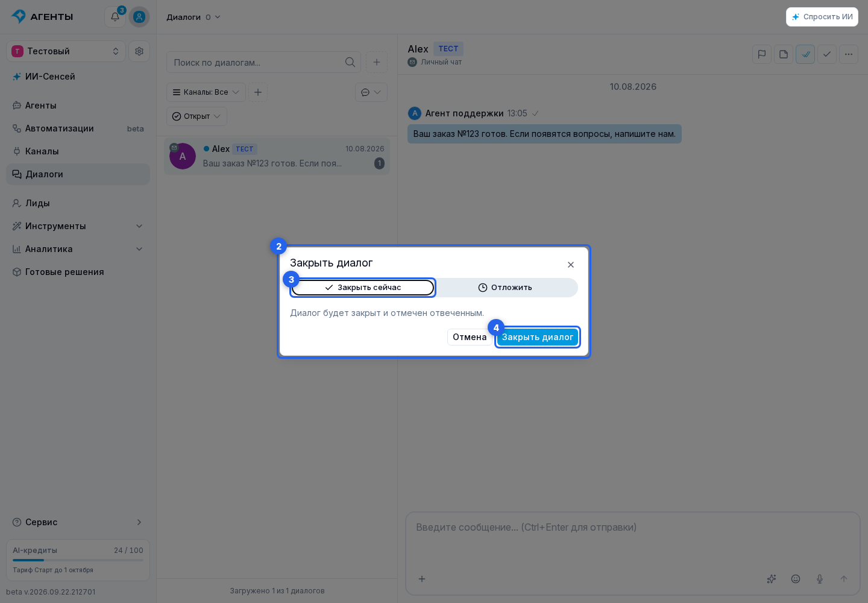Click the АГЕНТЫ logo
Screen dimensions: 868x603
coord(42,17)
